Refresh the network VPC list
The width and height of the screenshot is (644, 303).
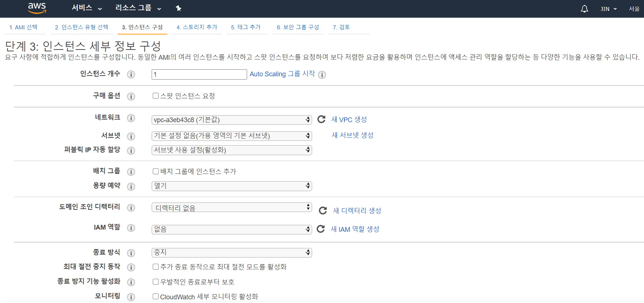tap(321, 119)
